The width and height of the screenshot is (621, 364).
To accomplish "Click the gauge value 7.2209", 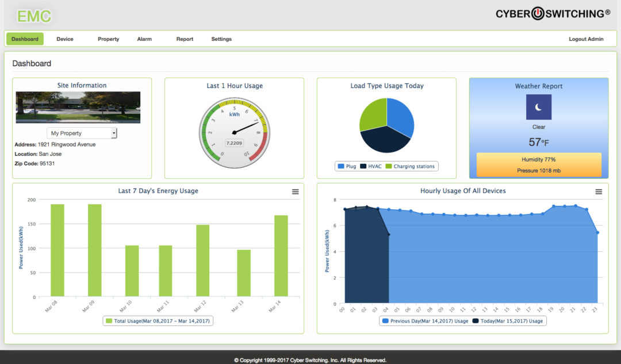I will point(234,143).
